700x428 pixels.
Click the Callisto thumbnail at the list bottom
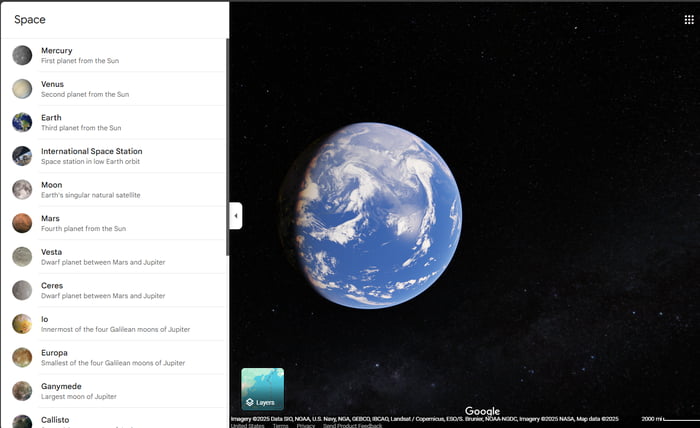click(22, 421)
